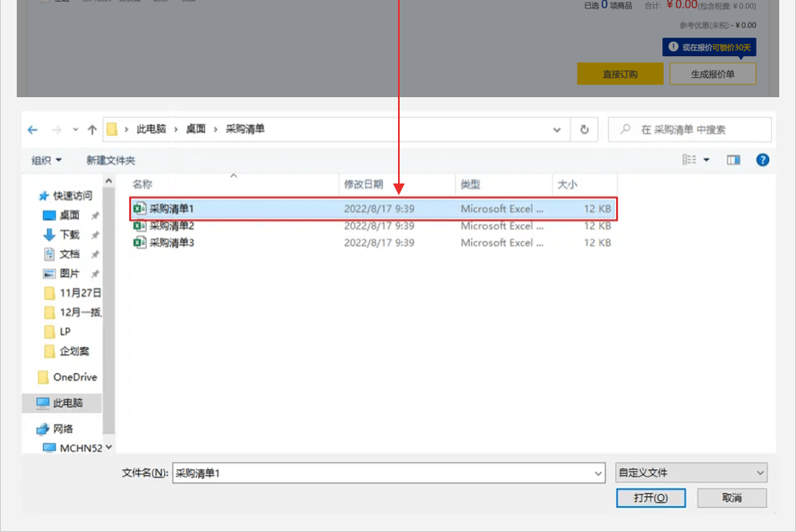The width and height of the screenshot is (796, 532).
Task: Expand the 组织 menu
Action: [47, 160]
